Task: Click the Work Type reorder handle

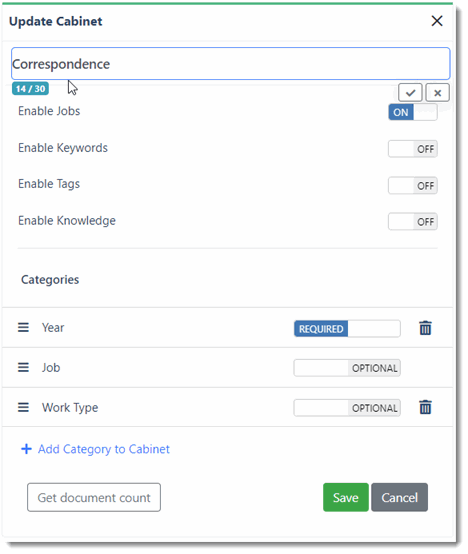Action: pyautogui.click(x=23, y=407)
